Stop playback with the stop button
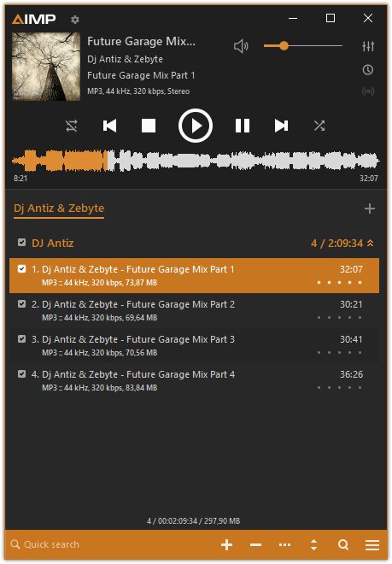Image resolution: width=392 pixels, height=564 pixels. tap(149, 126)
